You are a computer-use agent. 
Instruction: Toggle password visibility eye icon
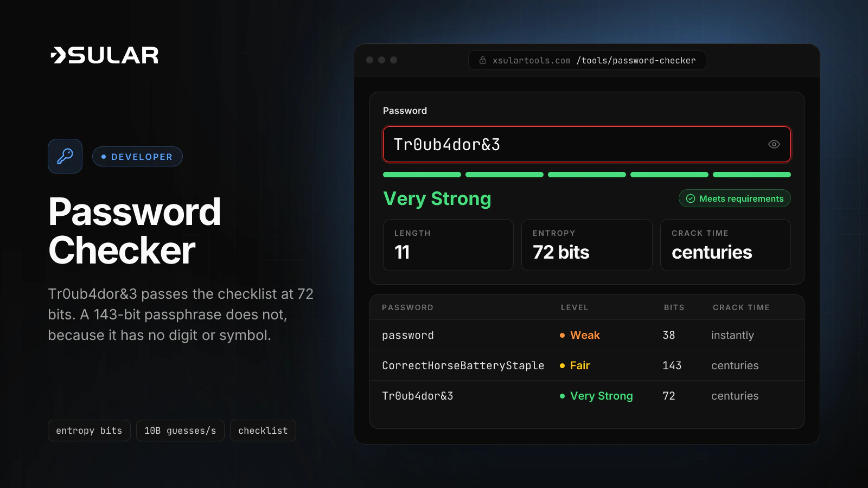774,144
